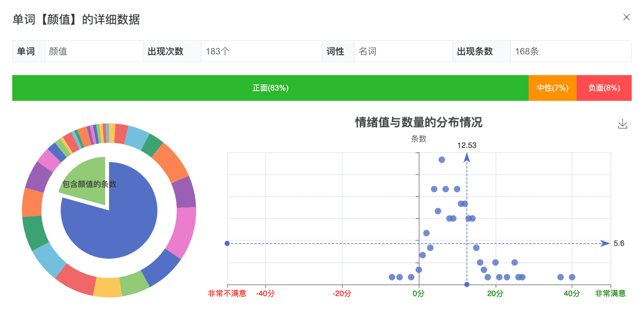
Task: Click the green 正面(83%) bar segment
Action: click(x=270, y=88)
